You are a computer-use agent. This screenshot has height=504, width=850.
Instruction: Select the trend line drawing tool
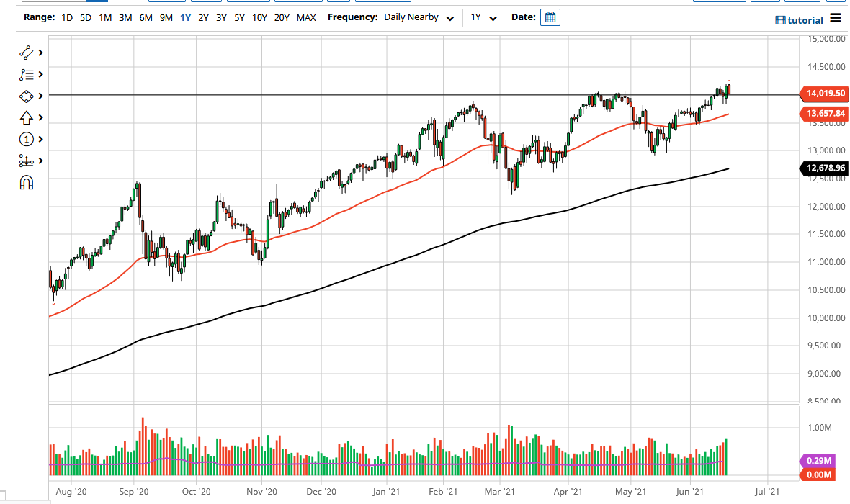[x=27, y=53]
